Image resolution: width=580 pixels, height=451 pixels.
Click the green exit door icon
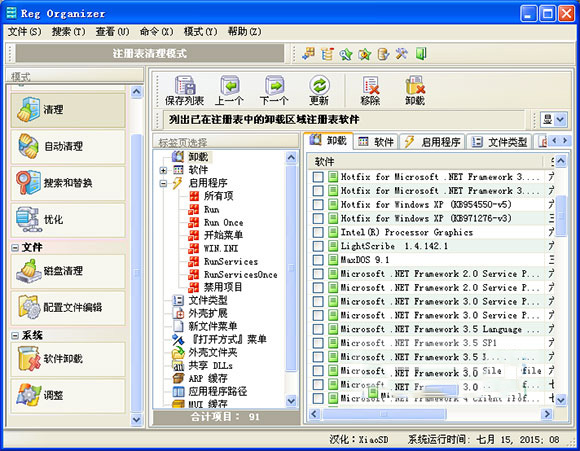tap(421, 54)
